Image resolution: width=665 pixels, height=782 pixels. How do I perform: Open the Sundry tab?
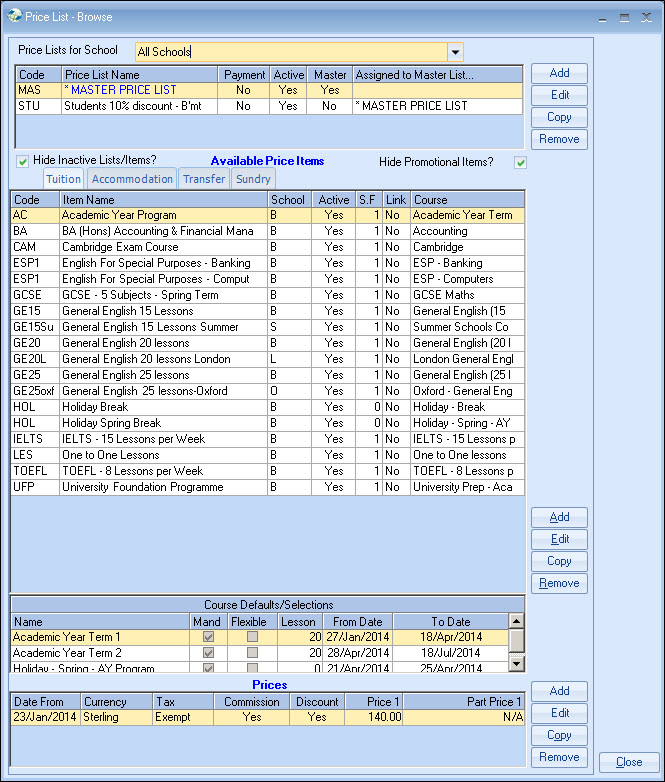253,180
